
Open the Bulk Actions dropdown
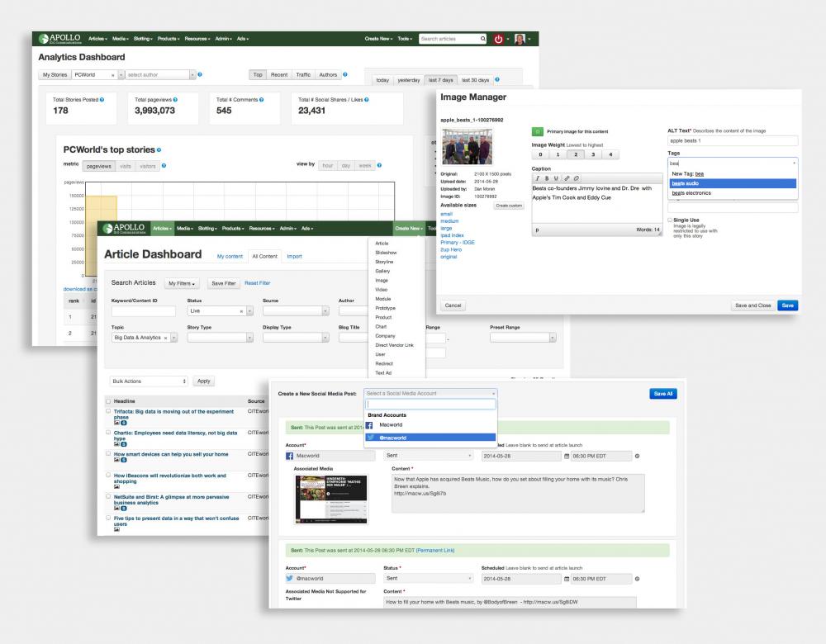pyautogui.click(x=149, y=381)
